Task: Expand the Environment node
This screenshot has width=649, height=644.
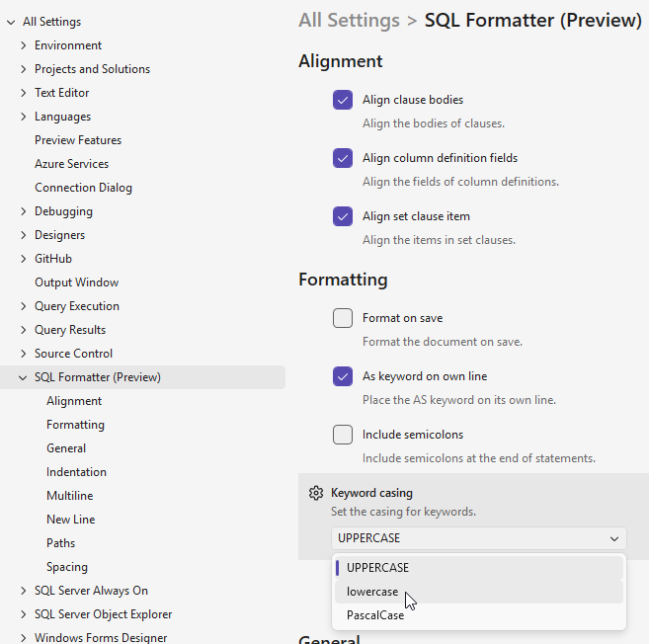Action: click(23, 45)
